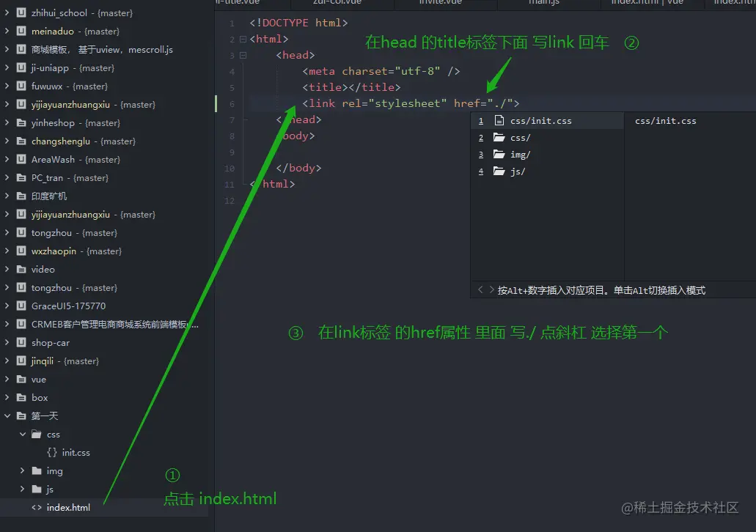
Task: Click the fuwuwx project icon
Action: click(x=21, y=86)
